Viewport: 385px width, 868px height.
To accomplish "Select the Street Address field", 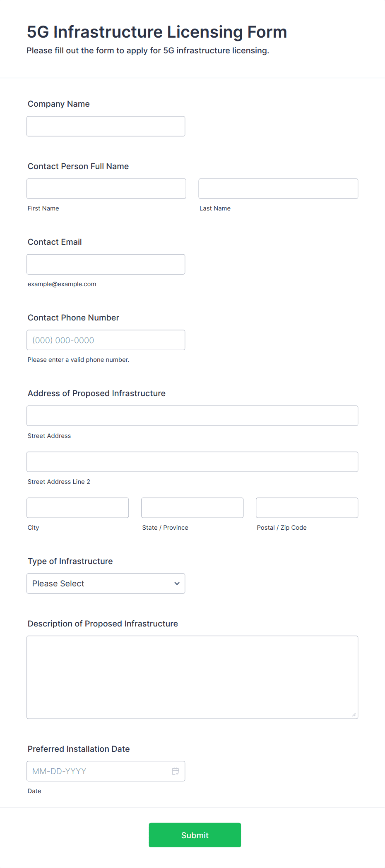I will 192,416.
